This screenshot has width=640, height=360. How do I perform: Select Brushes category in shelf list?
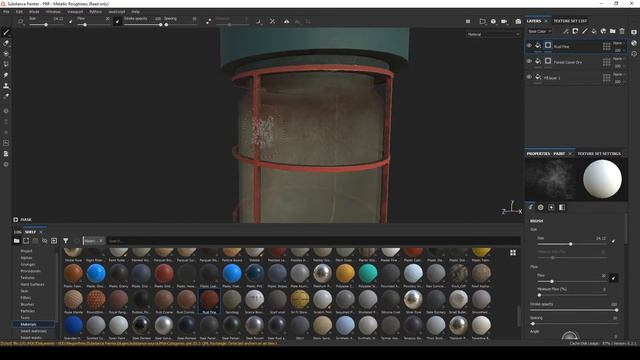[27, 304]
